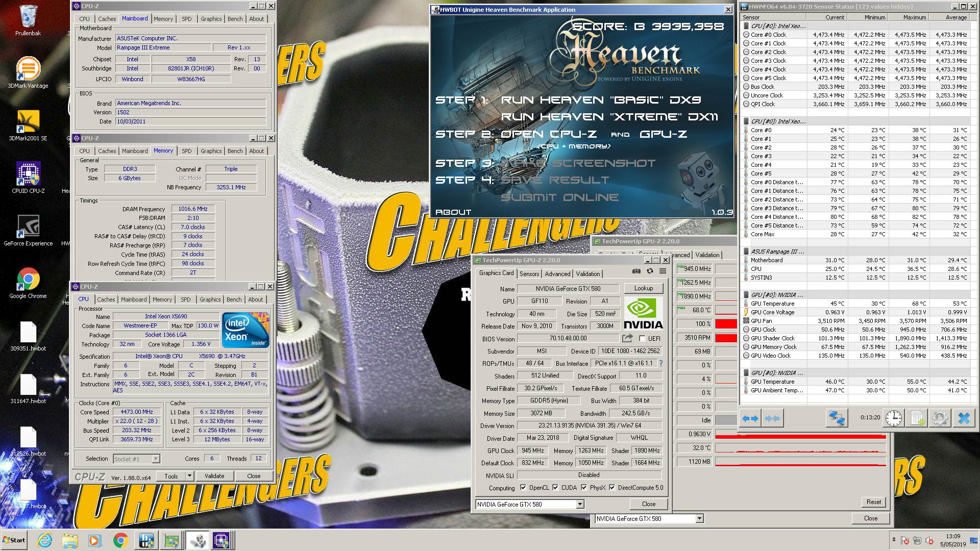Click the GPU-Z taskbar icon
The width and height of the screenshot is (980, 551).
click(171, 540)
